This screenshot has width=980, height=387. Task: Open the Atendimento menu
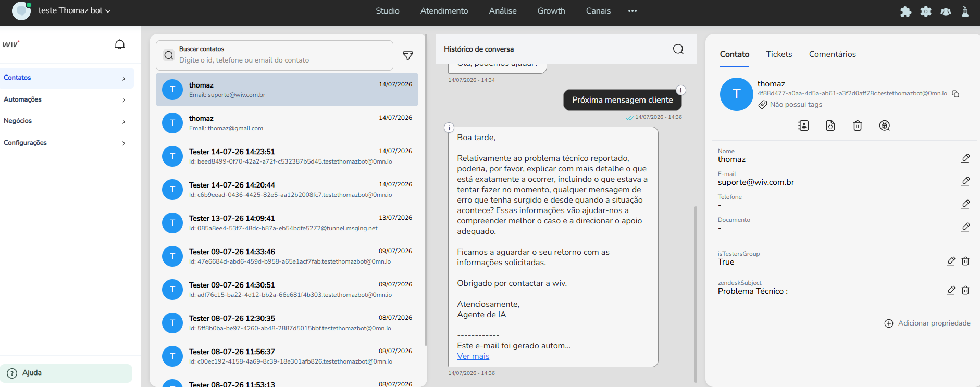444,11
